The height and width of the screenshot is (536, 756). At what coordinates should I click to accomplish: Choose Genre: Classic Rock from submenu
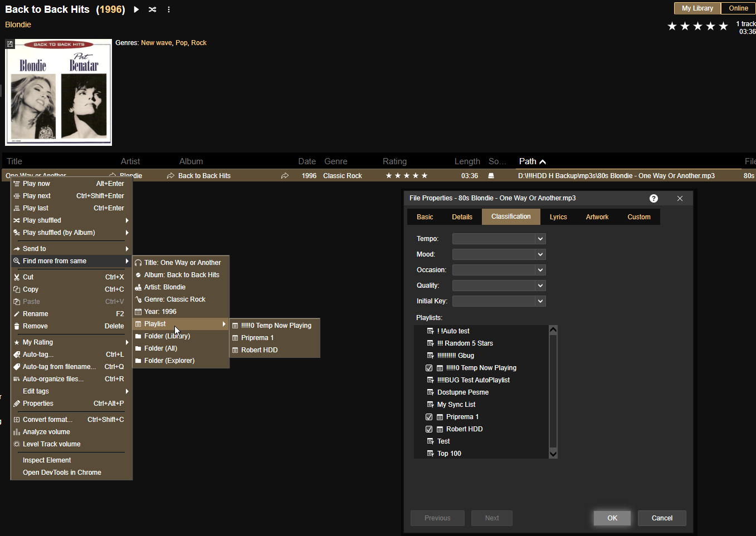click(x=174, y=299)
